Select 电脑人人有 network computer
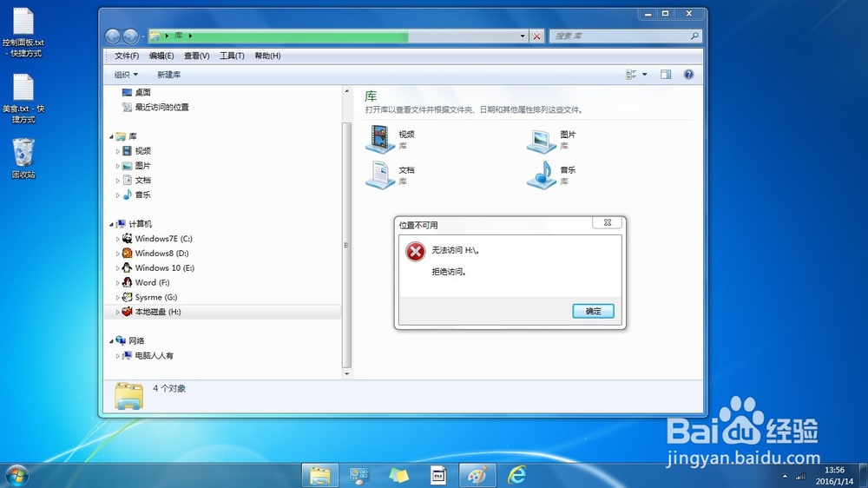 pos(154,356)
